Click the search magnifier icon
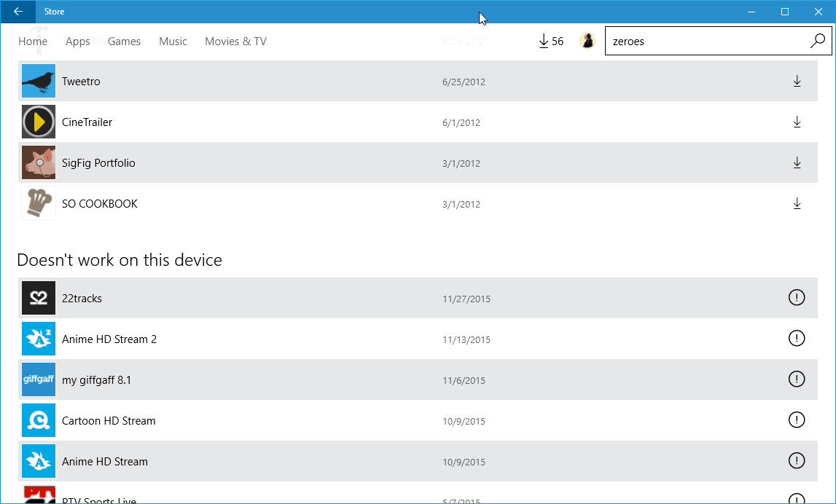The image size is (836, 504). point(816,42)
